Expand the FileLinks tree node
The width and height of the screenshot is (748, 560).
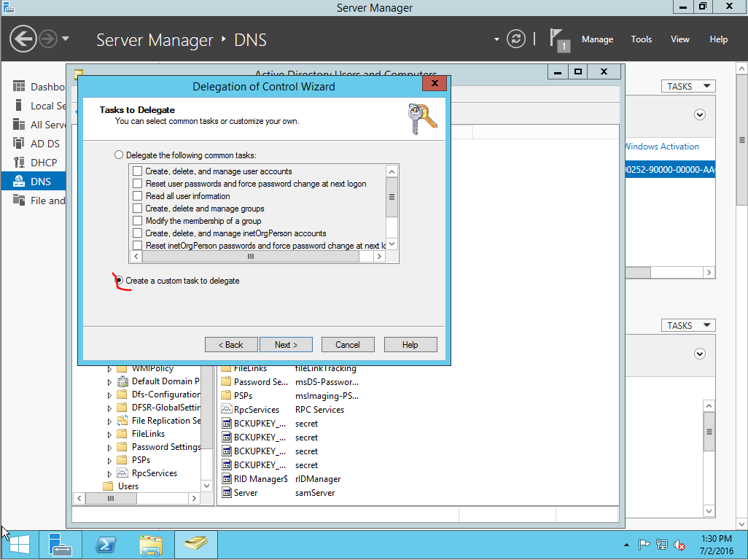(109, 434)
